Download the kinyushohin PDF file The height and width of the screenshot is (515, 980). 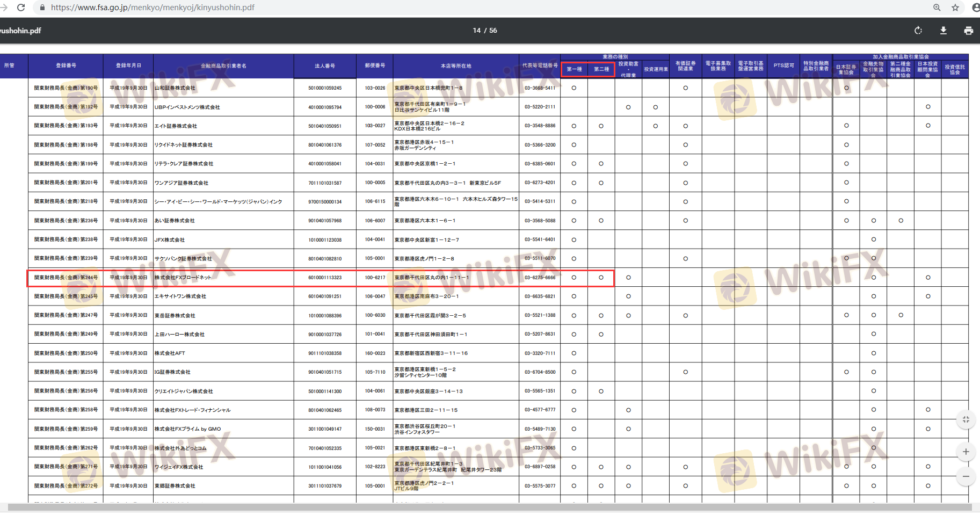pyautogui.click(x=943, y=31)
